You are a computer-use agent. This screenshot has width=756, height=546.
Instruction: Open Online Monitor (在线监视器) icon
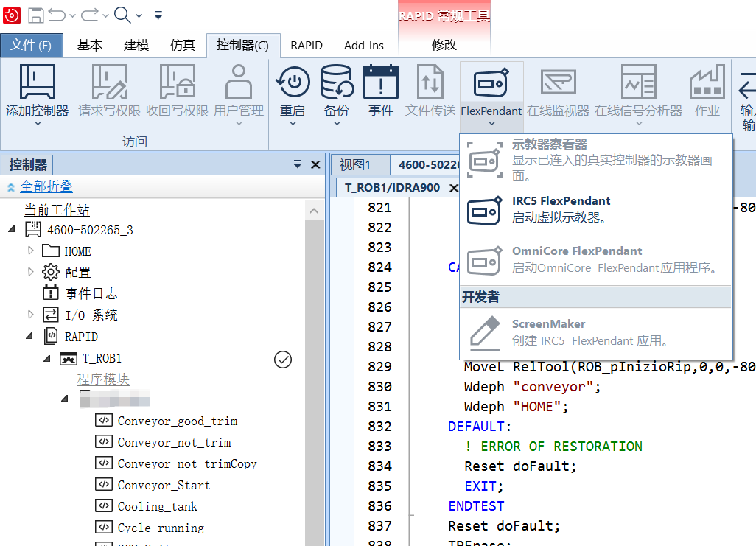tap(558, 82)
